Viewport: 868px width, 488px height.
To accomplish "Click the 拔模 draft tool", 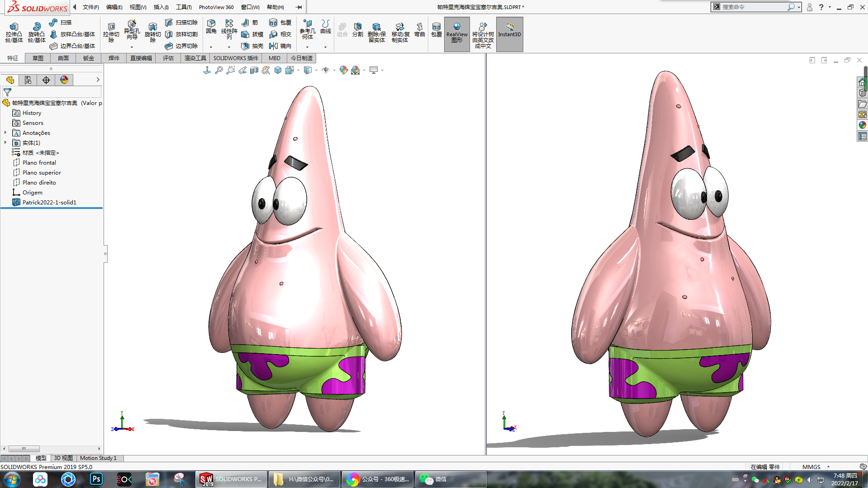I will click(252, 34).
